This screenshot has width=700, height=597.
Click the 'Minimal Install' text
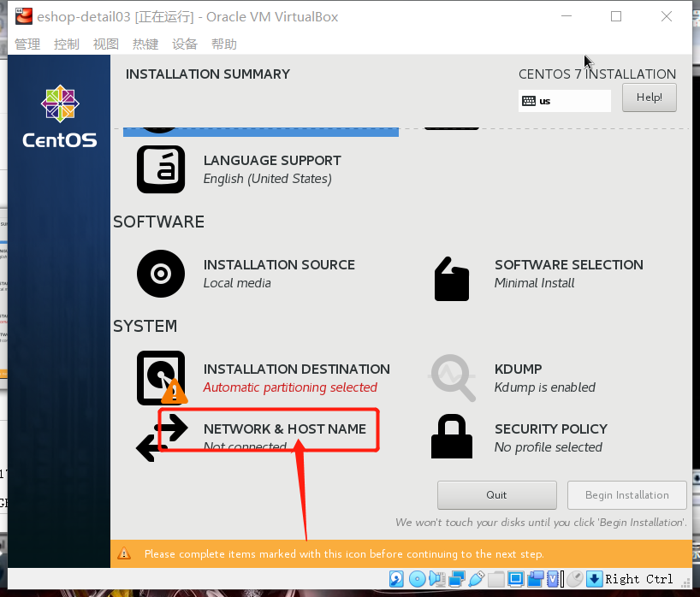click(x=534, y=283)
